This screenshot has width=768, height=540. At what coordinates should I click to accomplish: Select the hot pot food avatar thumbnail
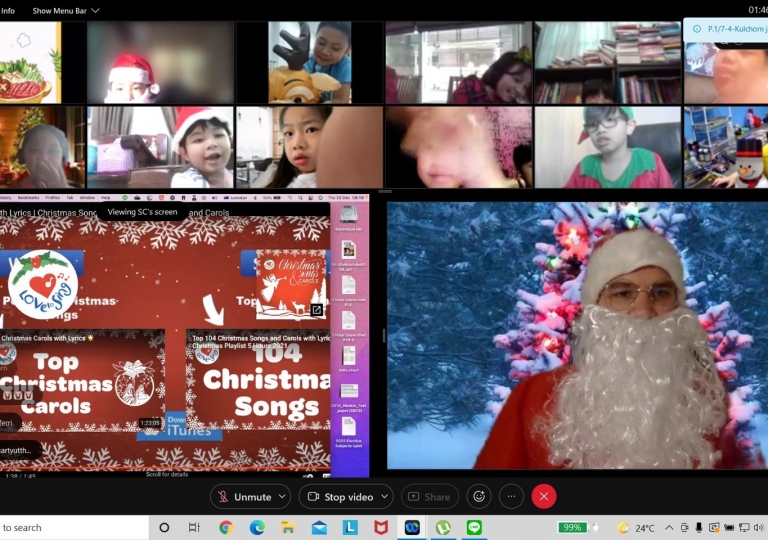tap(30, 62)
